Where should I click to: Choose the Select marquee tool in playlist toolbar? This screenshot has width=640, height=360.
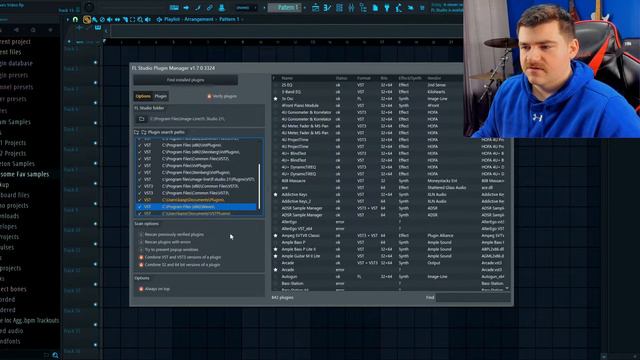click(132, 19)
